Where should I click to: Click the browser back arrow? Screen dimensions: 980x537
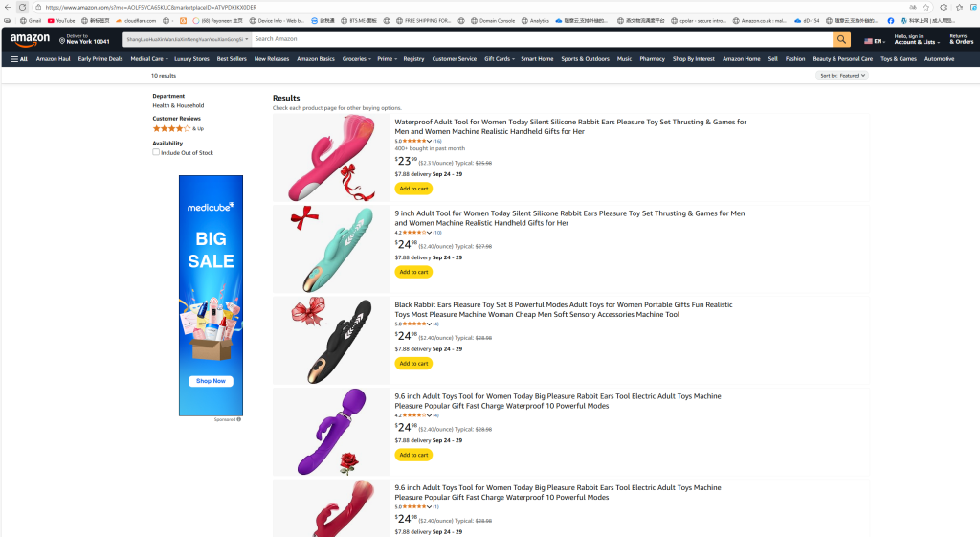[x=8, y=7]
